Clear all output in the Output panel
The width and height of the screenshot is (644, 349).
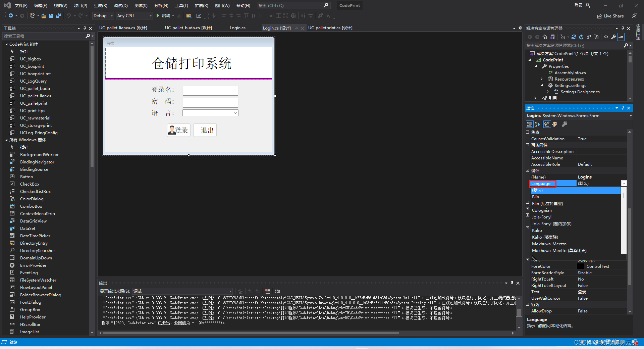(267, 291)
